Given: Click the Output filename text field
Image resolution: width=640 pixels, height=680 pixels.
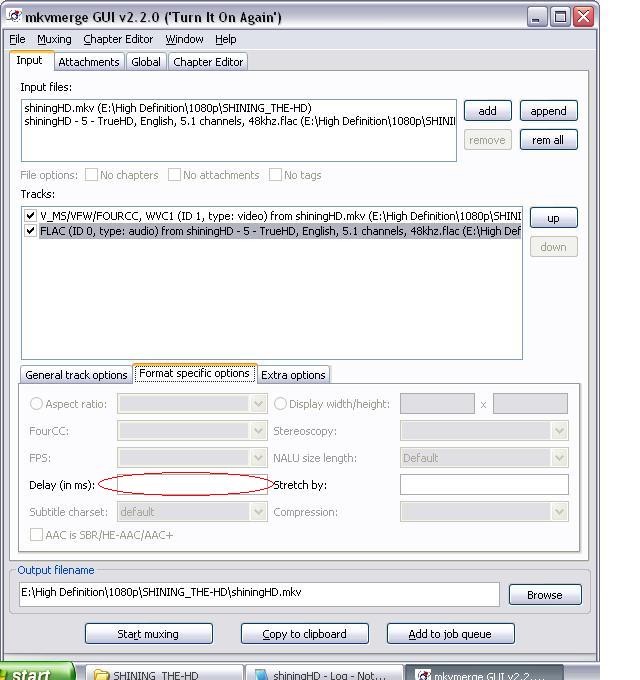Looking at the screenshot, I should [259, 594].
